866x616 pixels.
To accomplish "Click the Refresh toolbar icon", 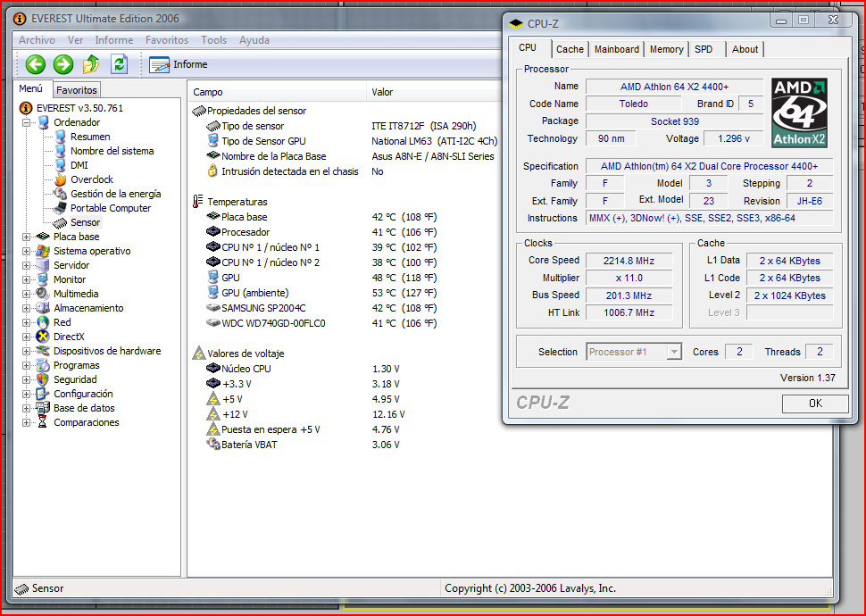I will coord(120,64).
